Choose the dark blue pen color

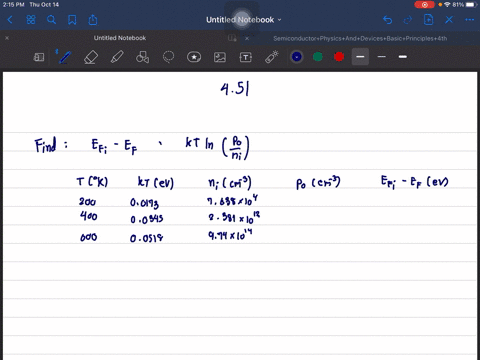[x=297, y=57]
